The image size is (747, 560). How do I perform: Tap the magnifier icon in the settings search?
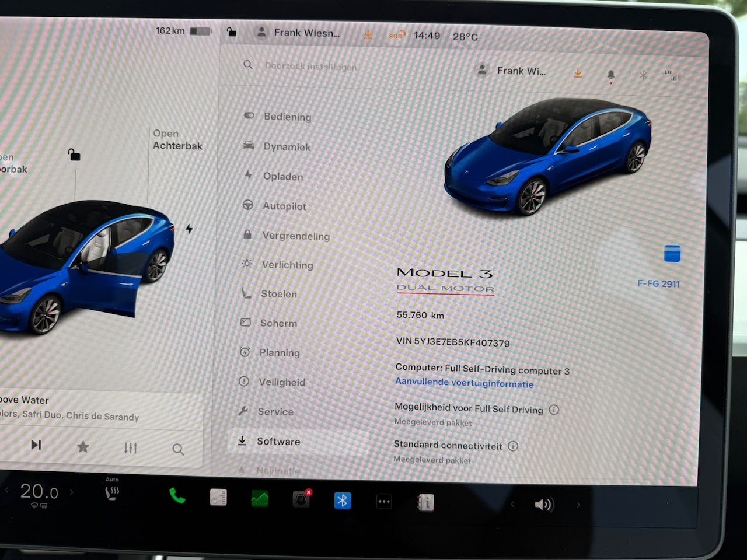[248, 64]
